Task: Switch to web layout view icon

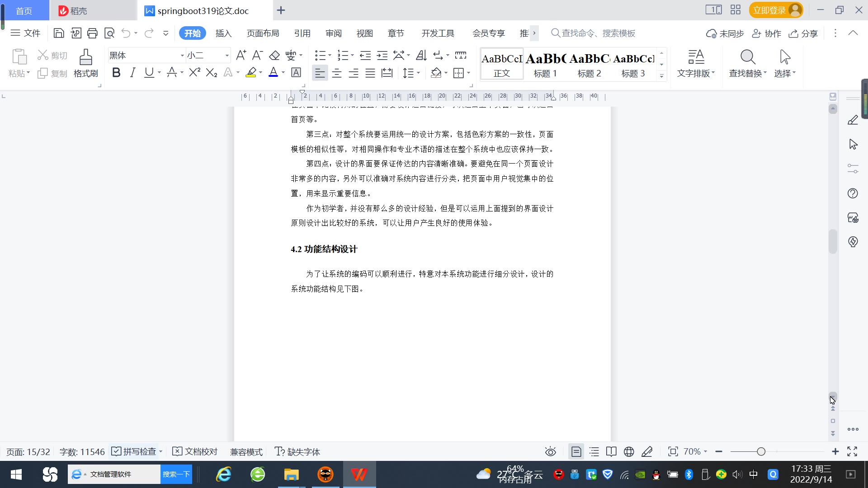Action: tap(629, 451)
